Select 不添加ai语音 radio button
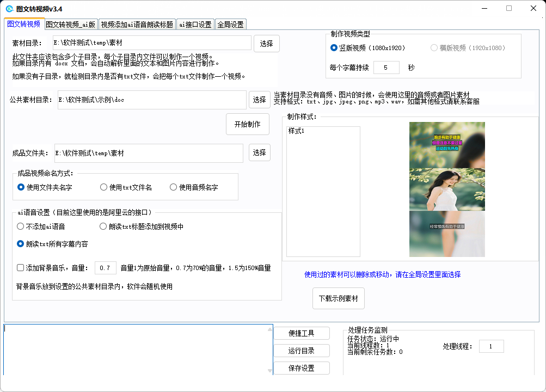 click(21, 226)
